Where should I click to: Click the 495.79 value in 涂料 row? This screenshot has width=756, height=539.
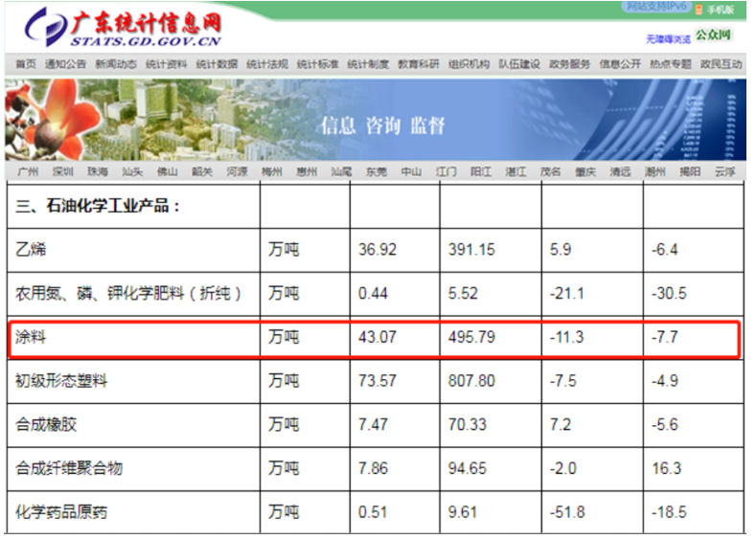click(x=471, y=337)
